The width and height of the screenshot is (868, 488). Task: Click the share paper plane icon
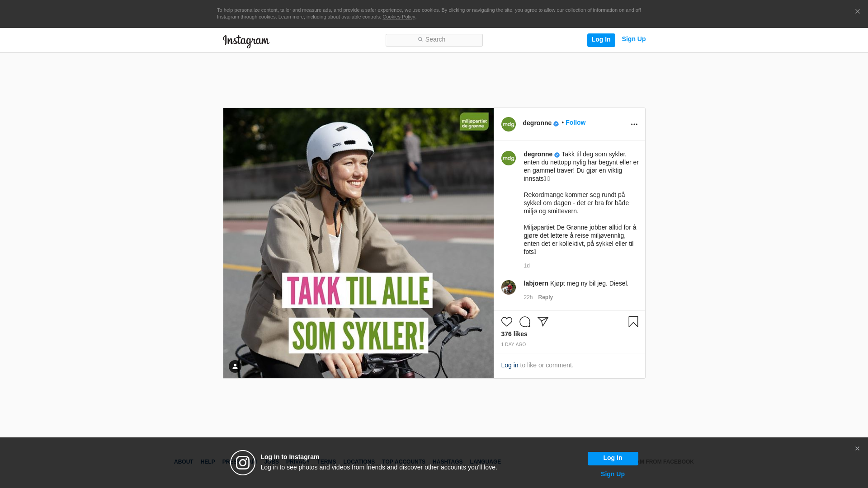(543, 322)
